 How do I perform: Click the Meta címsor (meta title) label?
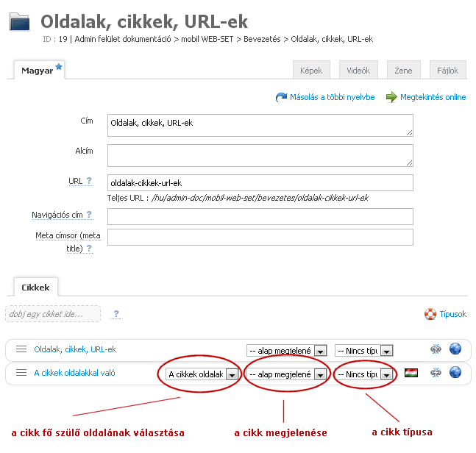click(x=68, y=242)
